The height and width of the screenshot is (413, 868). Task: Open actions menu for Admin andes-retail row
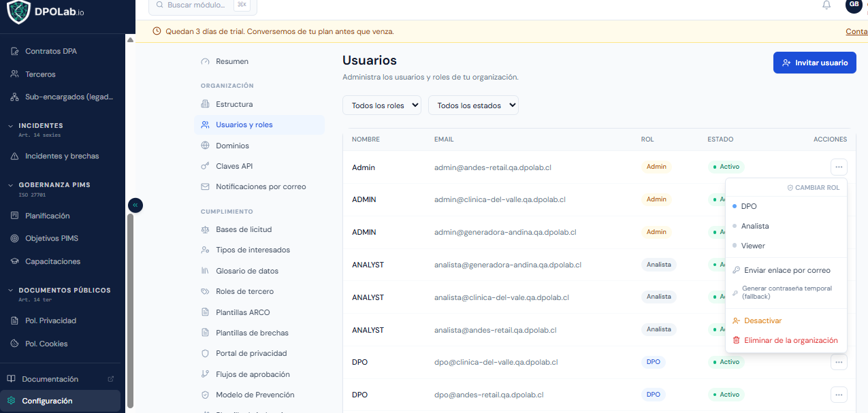(x=839, y=167)
